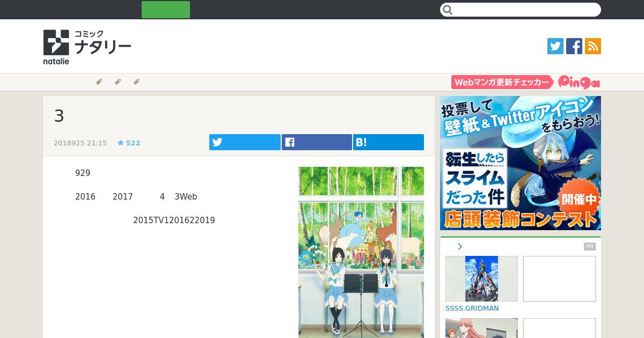
Task: Open the Twitter icon in header
Action: 555,46
